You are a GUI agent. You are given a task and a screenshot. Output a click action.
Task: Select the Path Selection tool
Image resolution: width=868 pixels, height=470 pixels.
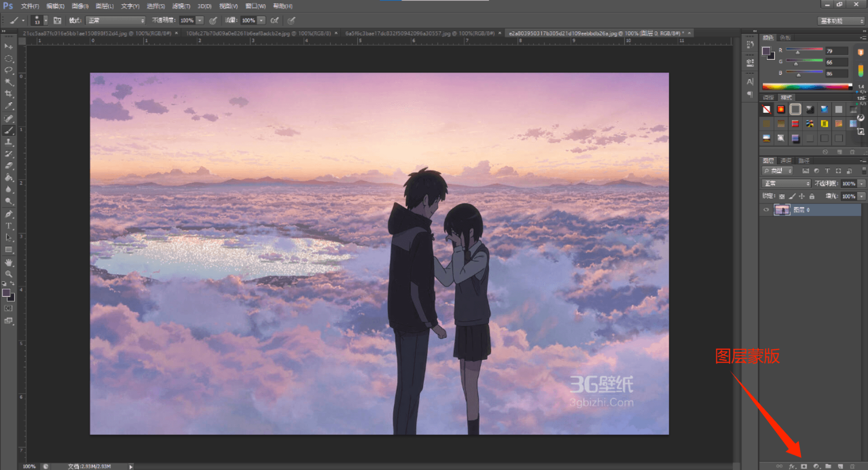[9, 237]
